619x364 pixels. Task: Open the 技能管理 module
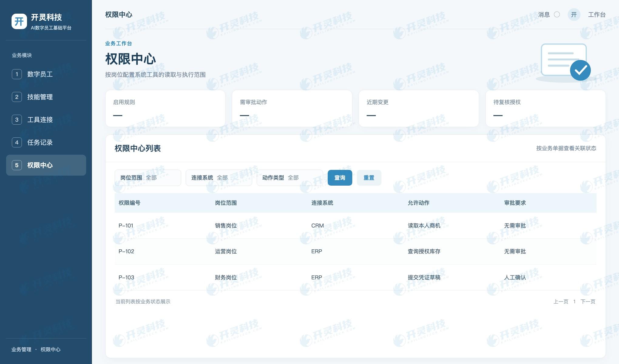tap(46, 97)
